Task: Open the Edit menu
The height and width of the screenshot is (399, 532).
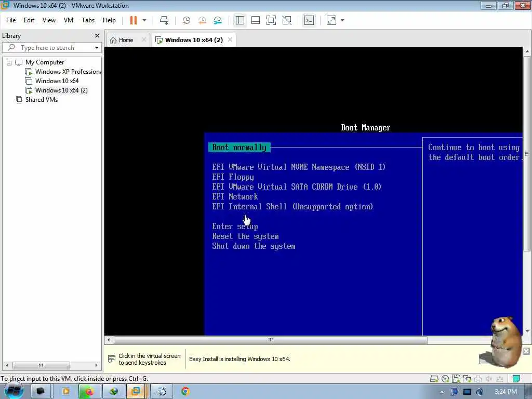Action: tap(29, 20)
